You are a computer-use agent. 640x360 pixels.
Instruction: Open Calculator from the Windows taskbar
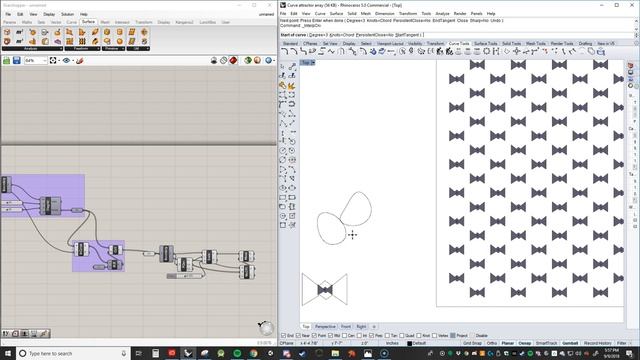coord(156,353)
